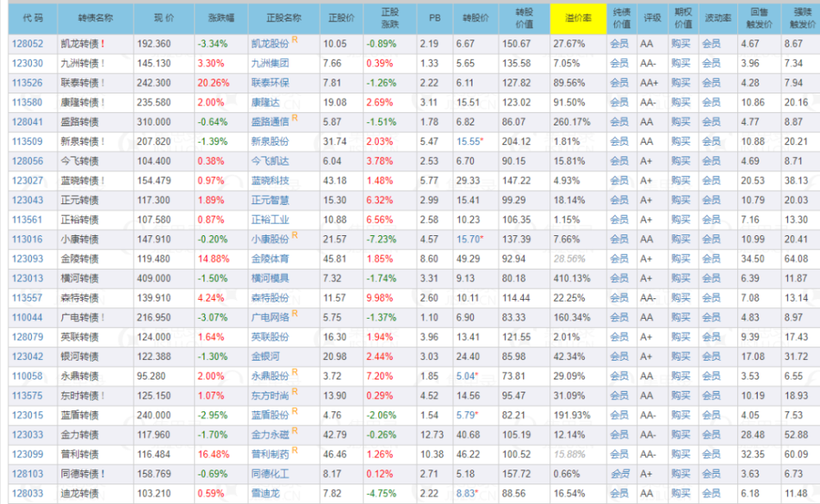Open bond code 123043
This screenshot has height=504, width=820.
(28, 200)
